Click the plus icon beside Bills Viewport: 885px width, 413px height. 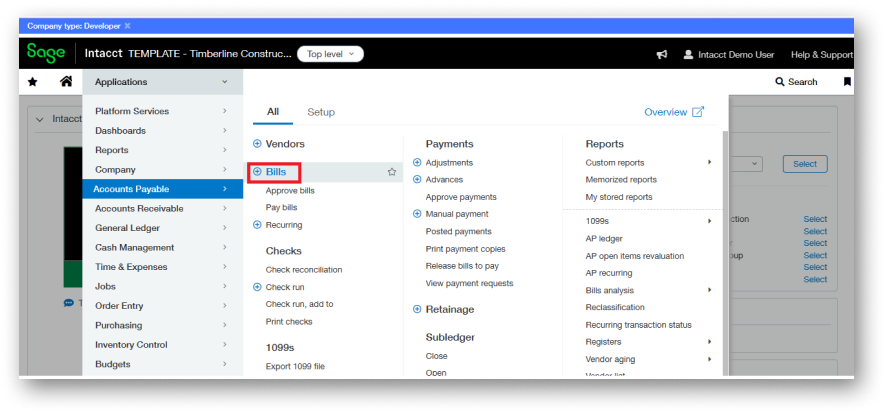tap(257, 172)
